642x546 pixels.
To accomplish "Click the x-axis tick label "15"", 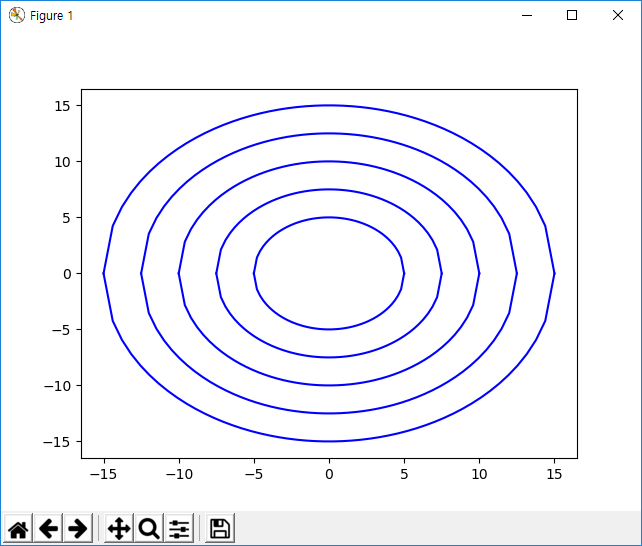I will point(554,474).
